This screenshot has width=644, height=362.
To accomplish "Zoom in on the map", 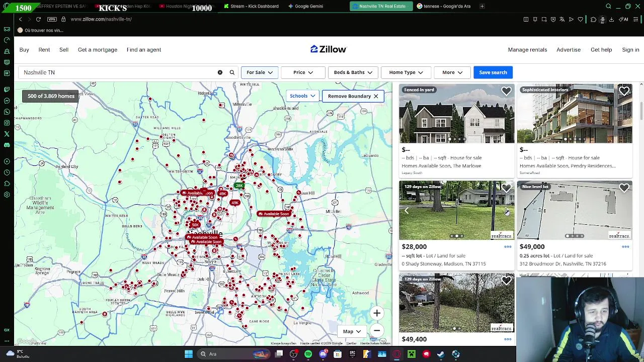I will coord(377,313).
